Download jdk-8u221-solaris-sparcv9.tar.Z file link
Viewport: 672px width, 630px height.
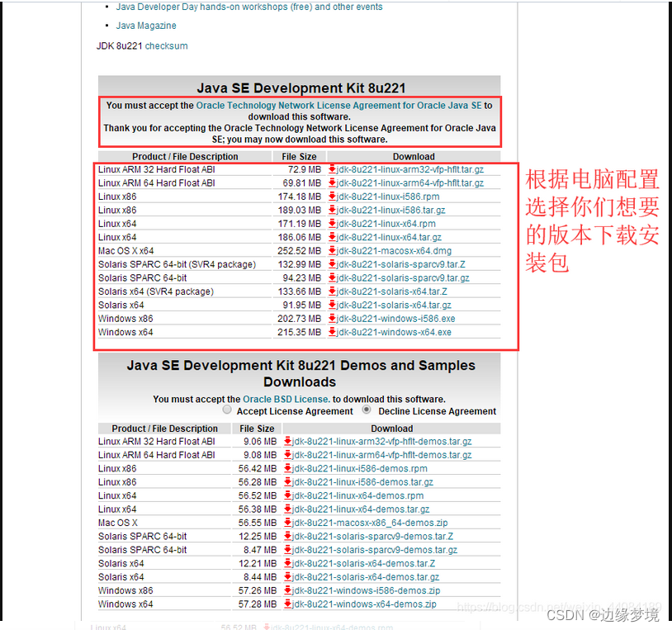coord(400,264)
